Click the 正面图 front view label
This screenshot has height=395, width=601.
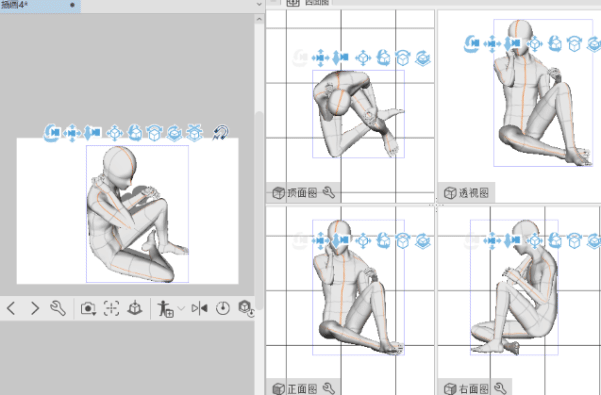pos(302,389)
